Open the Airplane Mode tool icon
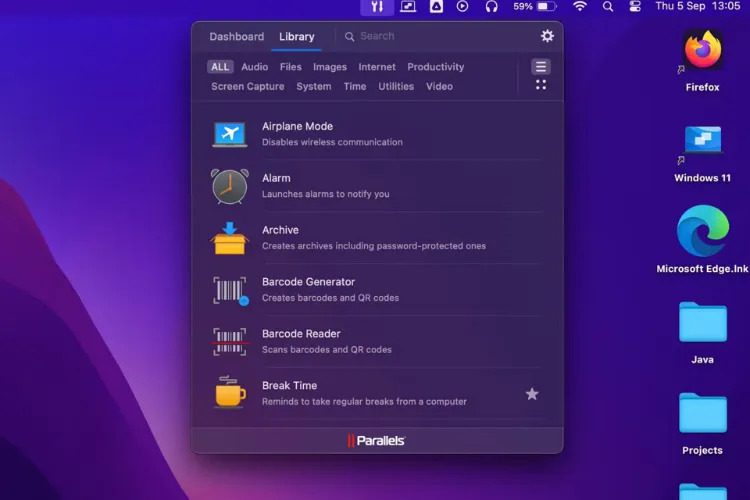The height and width of the screenshot is (500, 750). pos(230,134)
